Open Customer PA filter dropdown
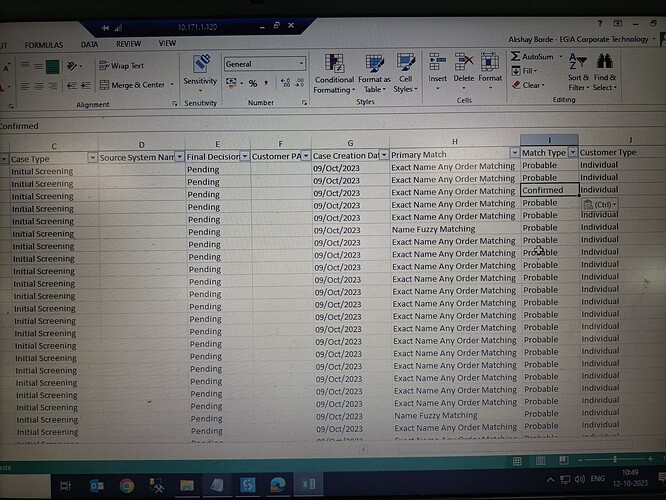Screen dimensions: 666x500 click(x=305, y=155)
